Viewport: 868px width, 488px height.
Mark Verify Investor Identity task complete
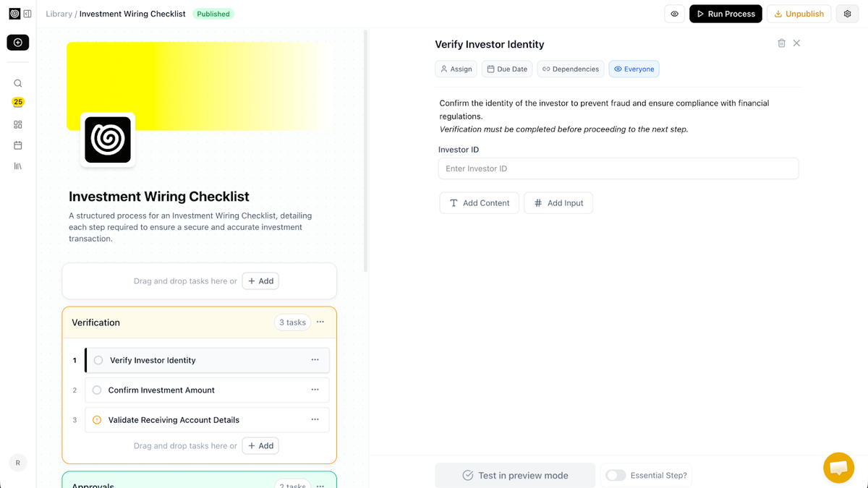(x=97, y=359)
